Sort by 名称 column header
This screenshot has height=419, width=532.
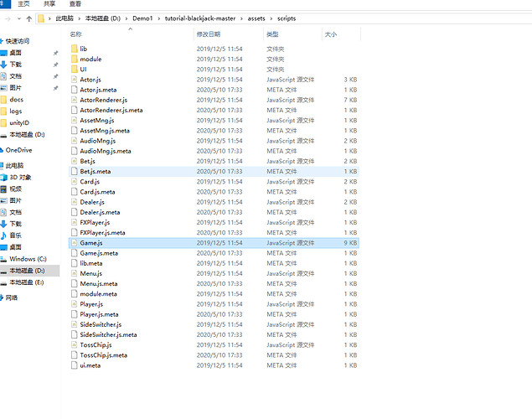tap(76, 34)
